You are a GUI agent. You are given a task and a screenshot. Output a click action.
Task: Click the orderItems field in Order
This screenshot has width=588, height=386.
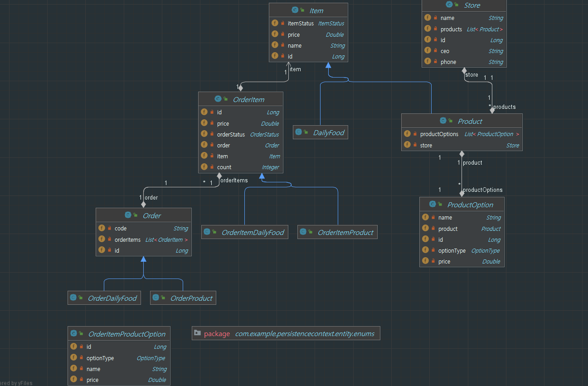pos(144,239)
